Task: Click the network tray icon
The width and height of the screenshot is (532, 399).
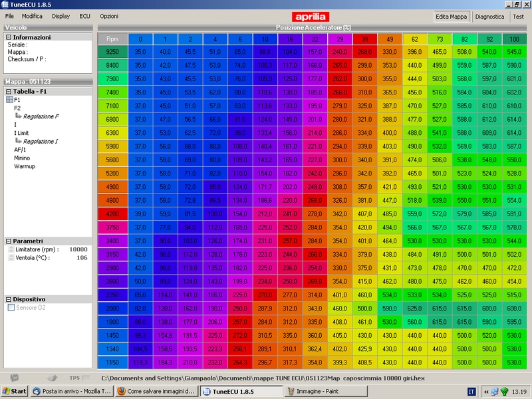Action: 495,392
